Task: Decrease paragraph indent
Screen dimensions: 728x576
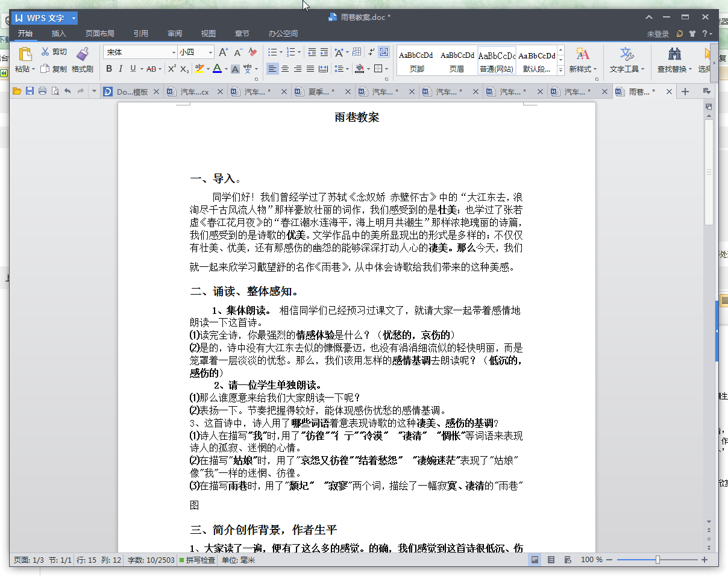Action: 312,52
